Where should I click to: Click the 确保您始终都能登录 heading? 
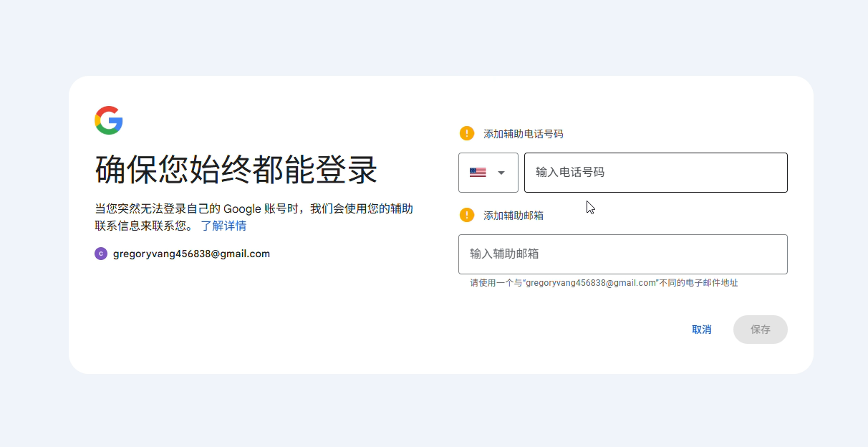236,170
